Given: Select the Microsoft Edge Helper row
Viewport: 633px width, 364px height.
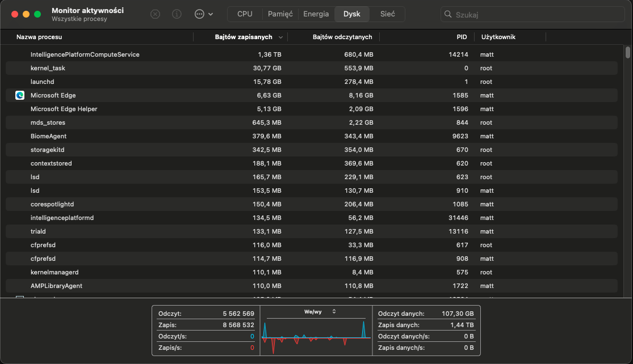Looking at the screenshot, I should click(x=312, y=109).
